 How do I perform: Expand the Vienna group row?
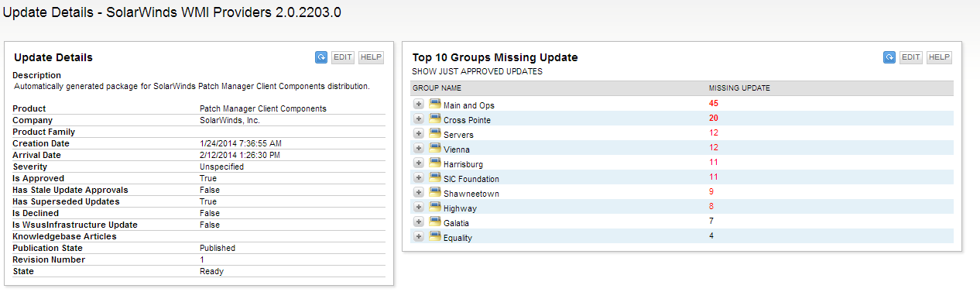(x=418, y=149)
